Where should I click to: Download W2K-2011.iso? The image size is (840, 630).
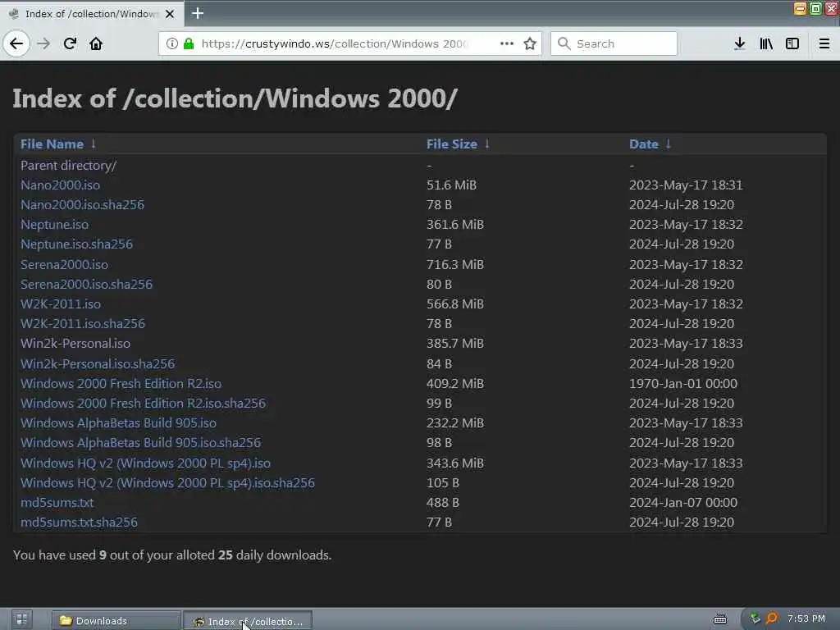pyautogui.click(x=61, y=304)
